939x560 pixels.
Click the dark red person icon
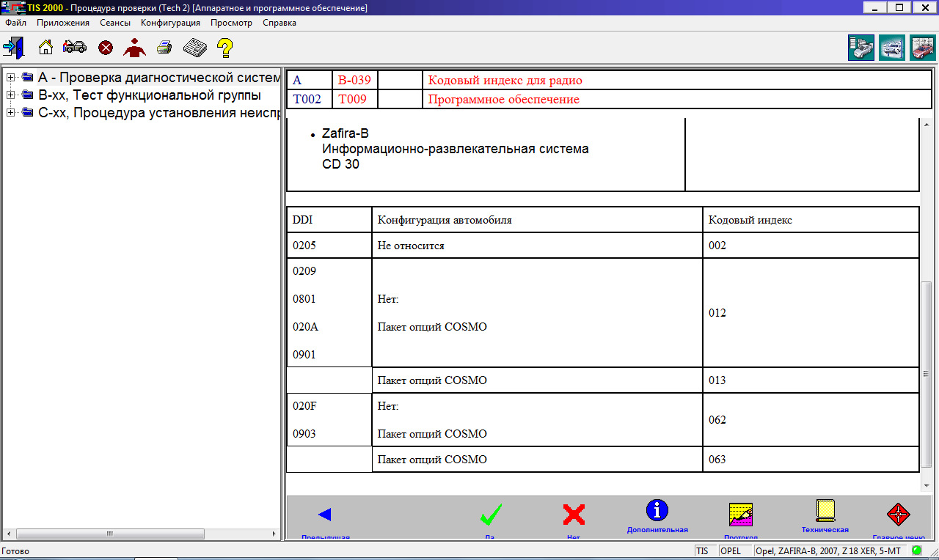(135, 48)
